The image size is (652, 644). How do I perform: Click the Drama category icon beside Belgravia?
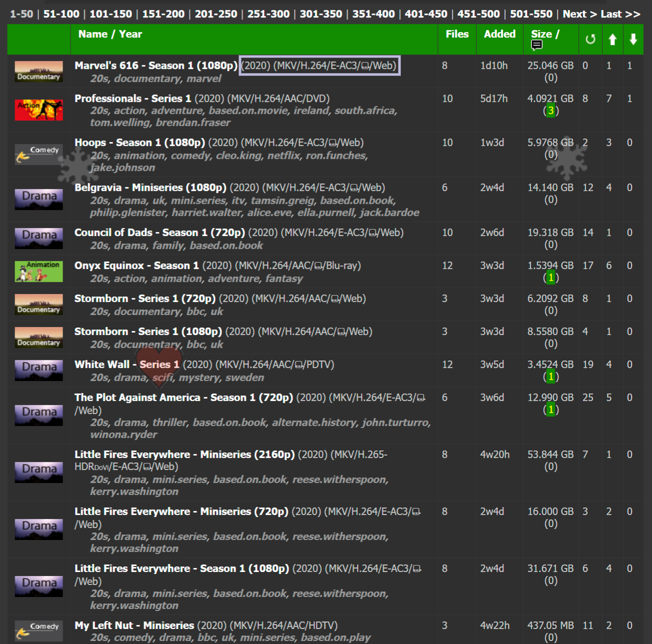click(x=38, y=199)
